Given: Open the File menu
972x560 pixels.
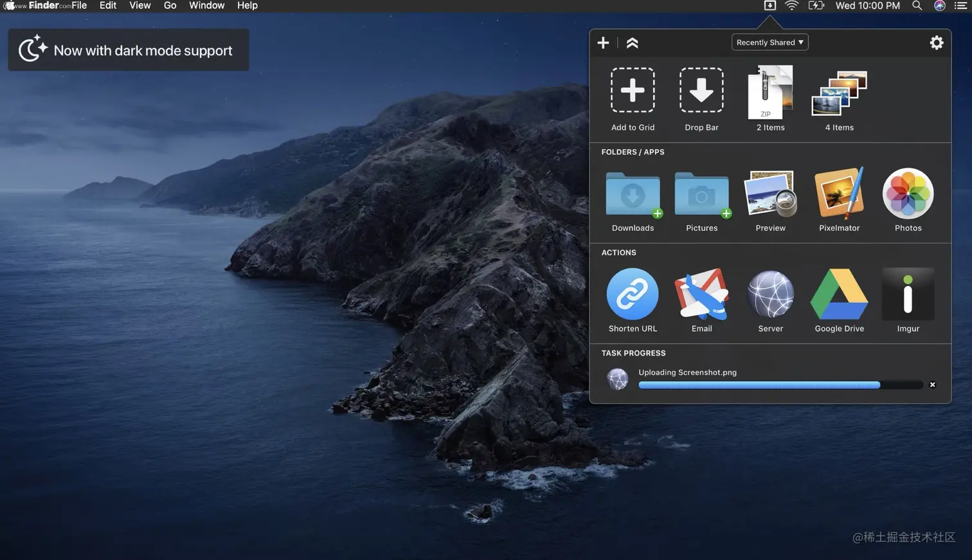Looking at the screenshot, I should point(79,6).
